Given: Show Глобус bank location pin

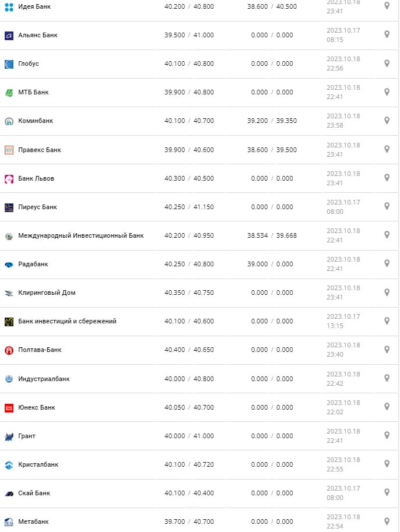Looking at the screenshot, I should pos(387,63).
